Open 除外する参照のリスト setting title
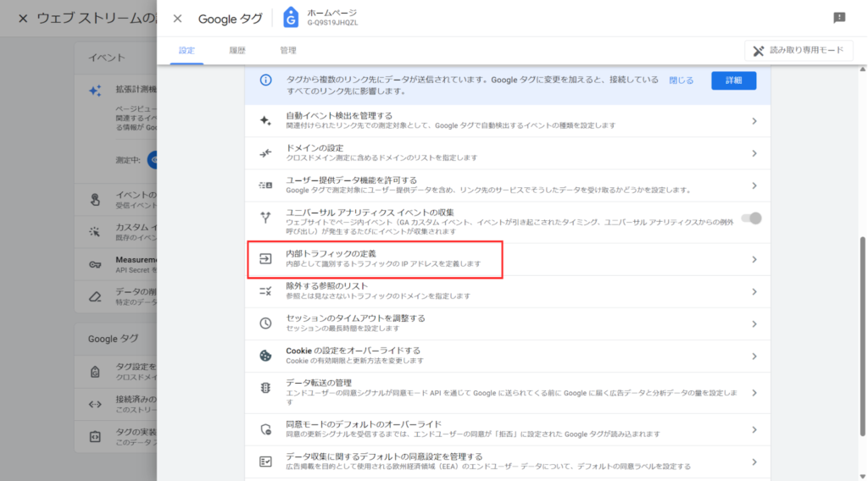 pyautogui.click(x=326, y=286)
